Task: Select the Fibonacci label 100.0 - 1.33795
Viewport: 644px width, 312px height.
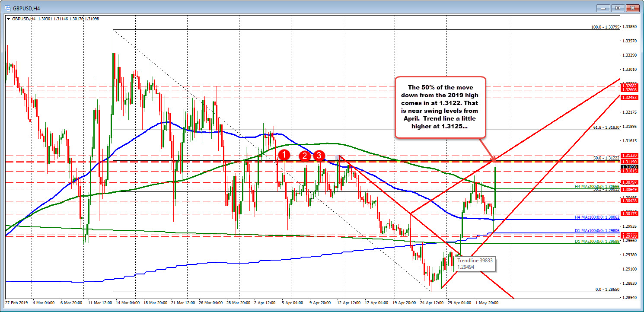Action: (606, 27)
